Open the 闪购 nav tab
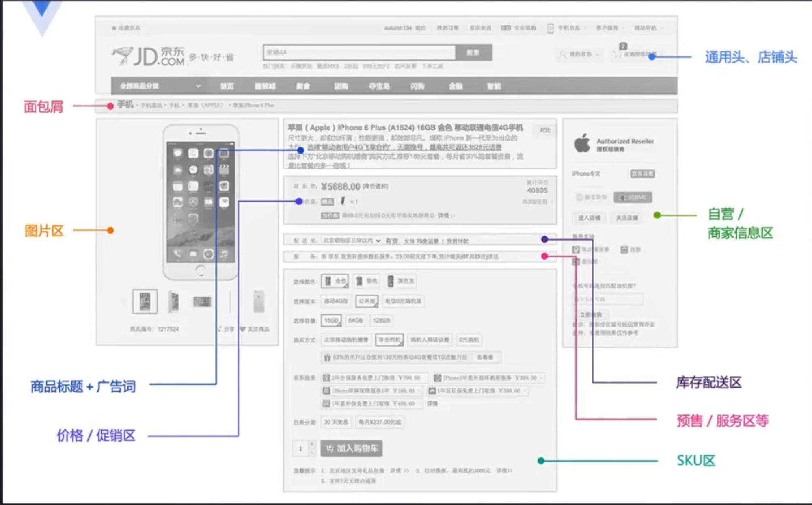The image size is (812, 505). pyautogui.click(x=417, y=86)
